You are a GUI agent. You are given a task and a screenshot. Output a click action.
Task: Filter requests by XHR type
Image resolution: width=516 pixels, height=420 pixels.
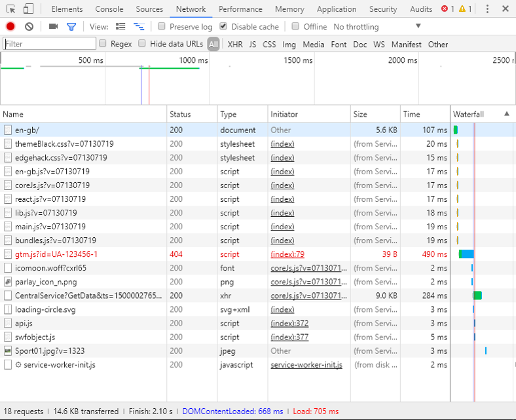click(234, 45)
